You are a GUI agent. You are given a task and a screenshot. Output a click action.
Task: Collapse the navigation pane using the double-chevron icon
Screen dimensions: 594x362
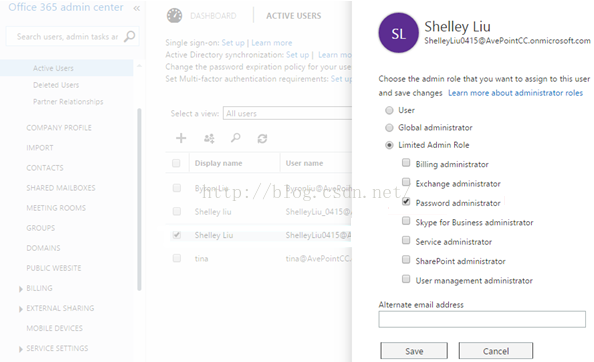coord(137,8)
